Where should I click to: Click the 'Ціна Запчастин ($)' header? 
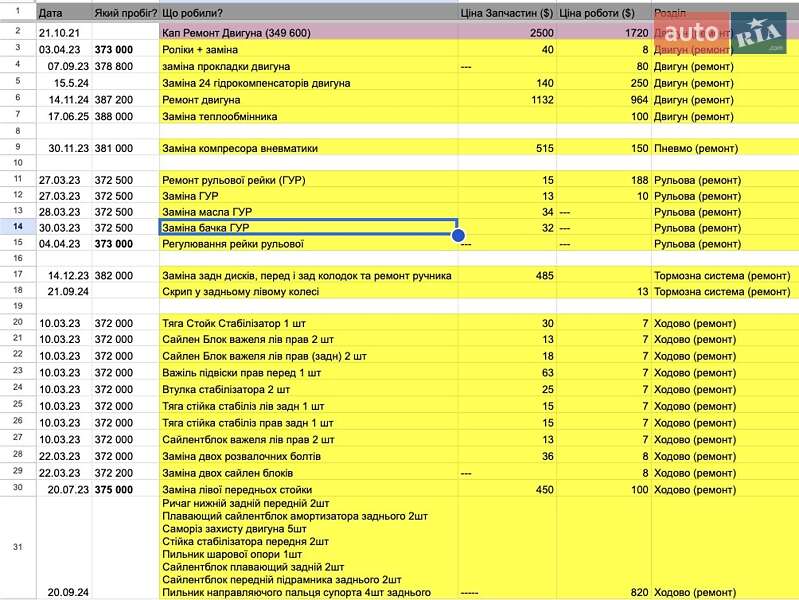(x=507, y=14)
